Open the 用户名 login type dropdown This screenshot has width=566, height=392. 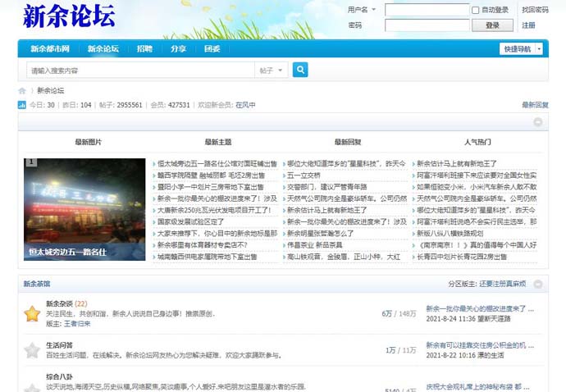[362, 10]
